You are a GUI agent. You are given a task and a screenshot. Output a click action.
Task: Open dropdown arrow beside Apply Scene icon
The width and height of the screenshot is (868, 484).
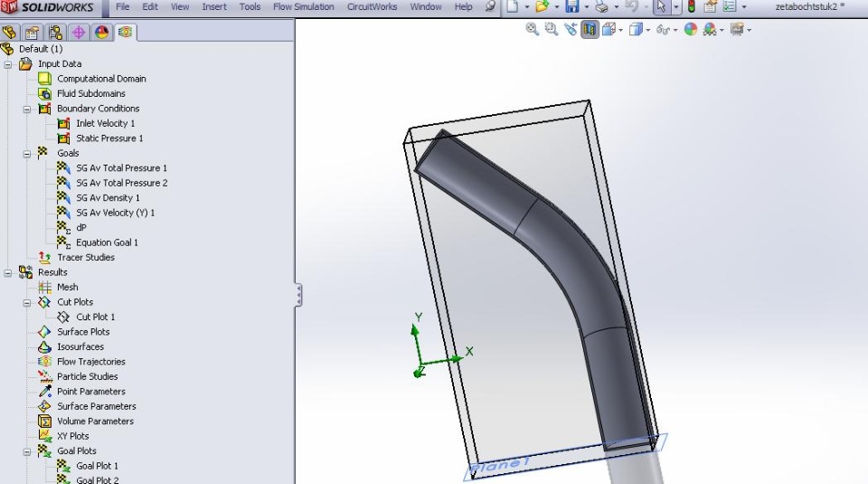[722, 30]
